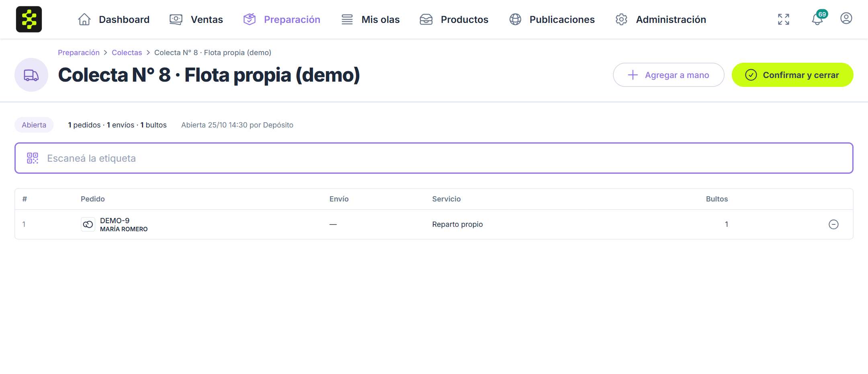Toggle fullscreen mode icon
This screenshot has width=868, height=374.
point(784,19)
